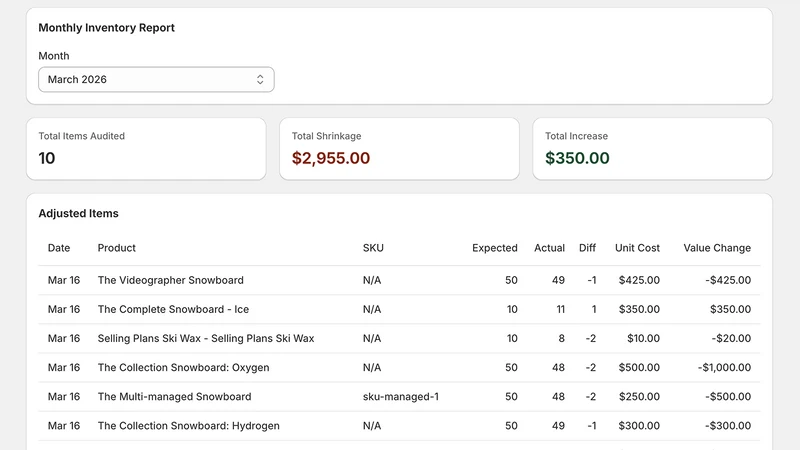Click the Total Increase label
Image resolution: width=800 pixels, height=450 pixels.
point(577,136)
